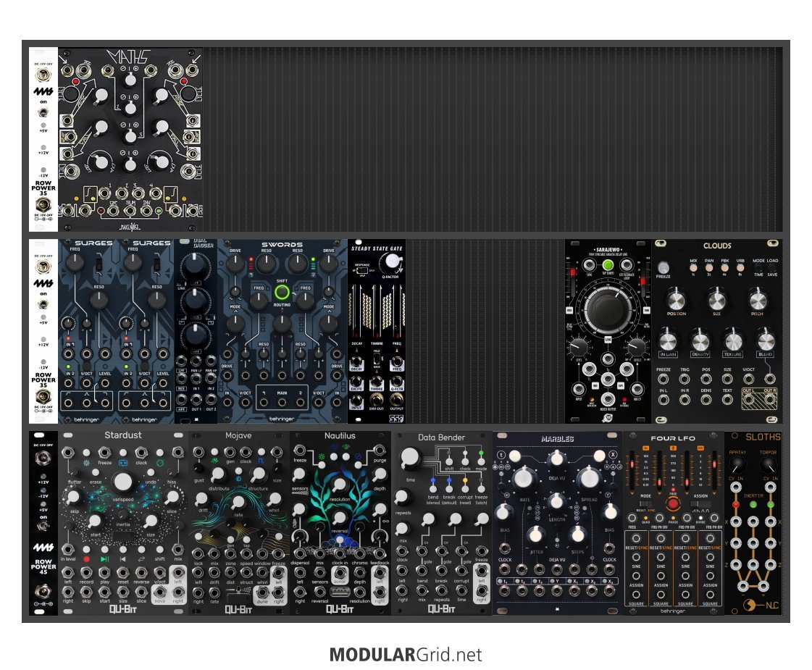The width and height of the screenshot is (812, 670).
Task: Click the top knob on Dual Dagger
Action: pyautogui.click(x=195, y=264)
